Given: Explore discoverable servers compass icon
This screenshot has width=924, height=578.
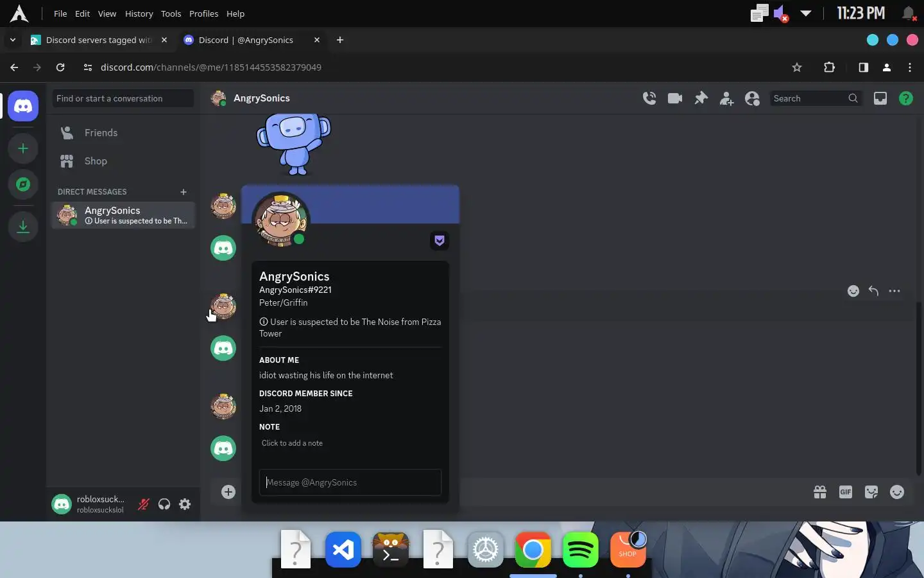Looking at the screenshot, I should click(23, 184).
